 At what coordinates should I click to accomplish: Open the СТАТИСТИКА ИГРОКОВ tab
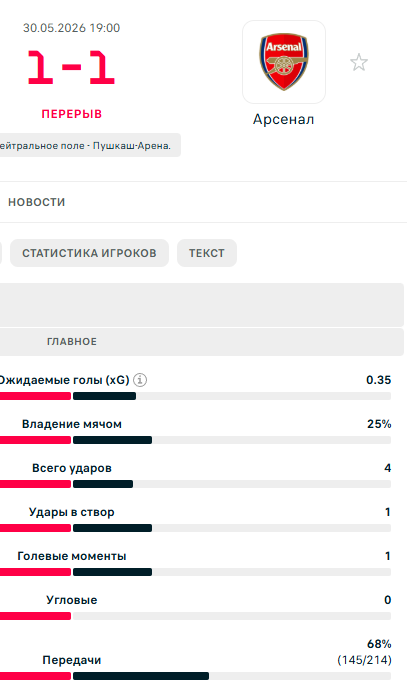pos(89,253)
